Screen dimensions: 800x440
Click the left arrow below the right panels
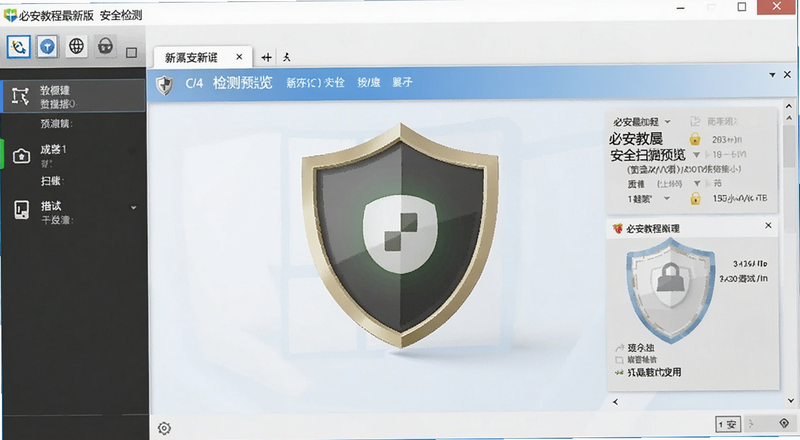tap(615, 402)
